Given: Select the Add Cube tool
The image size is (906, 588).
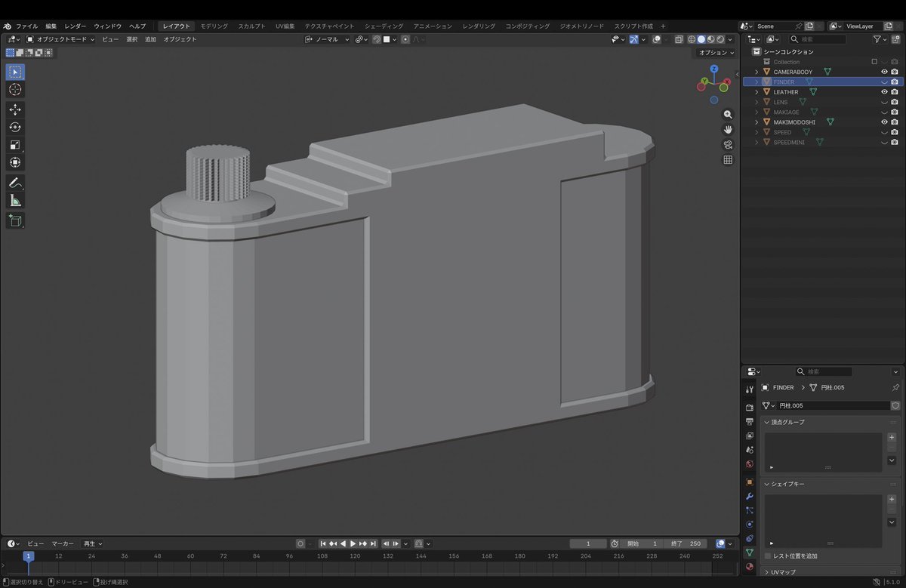Looking at the screenshot, I should point(15,220).
